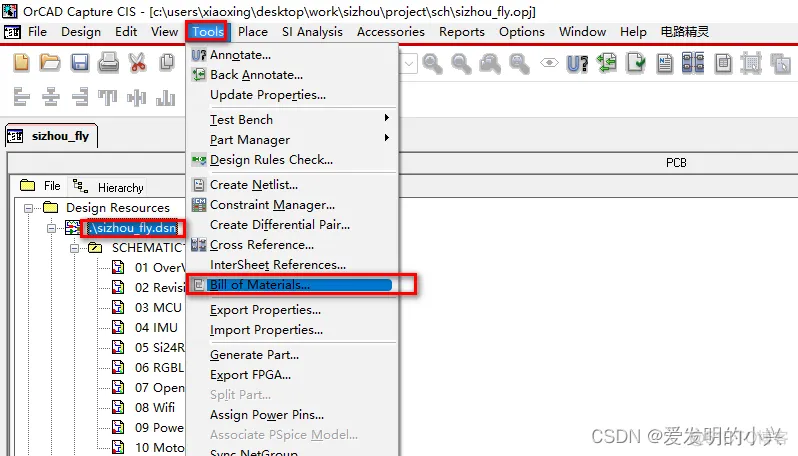Open the Help menu
This screenshot has height=456, width=798.
(x=633, y=32)
